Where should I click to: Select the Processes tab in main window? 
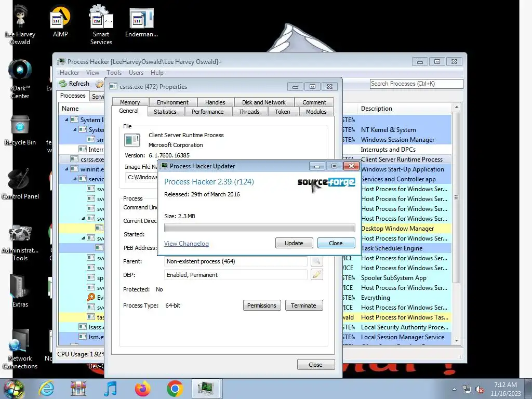point(73,96)
